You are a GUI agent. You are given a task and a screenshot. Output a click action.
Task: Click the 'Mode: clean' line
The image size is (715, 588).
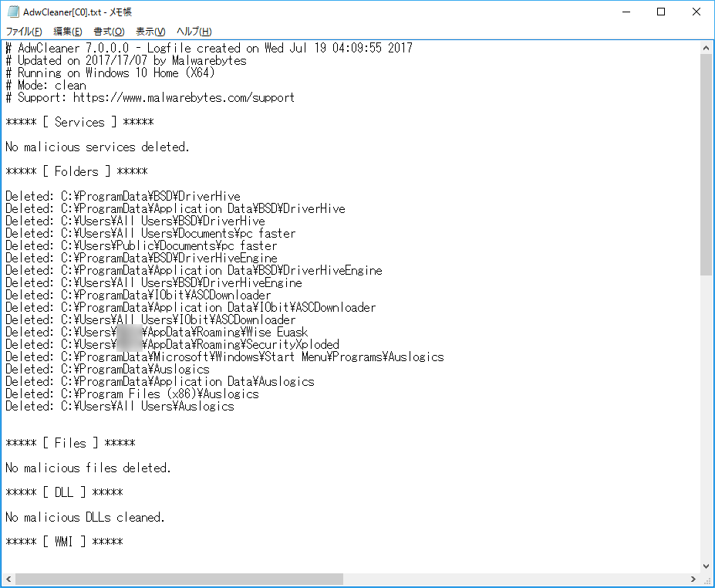(x=46, y=85)
